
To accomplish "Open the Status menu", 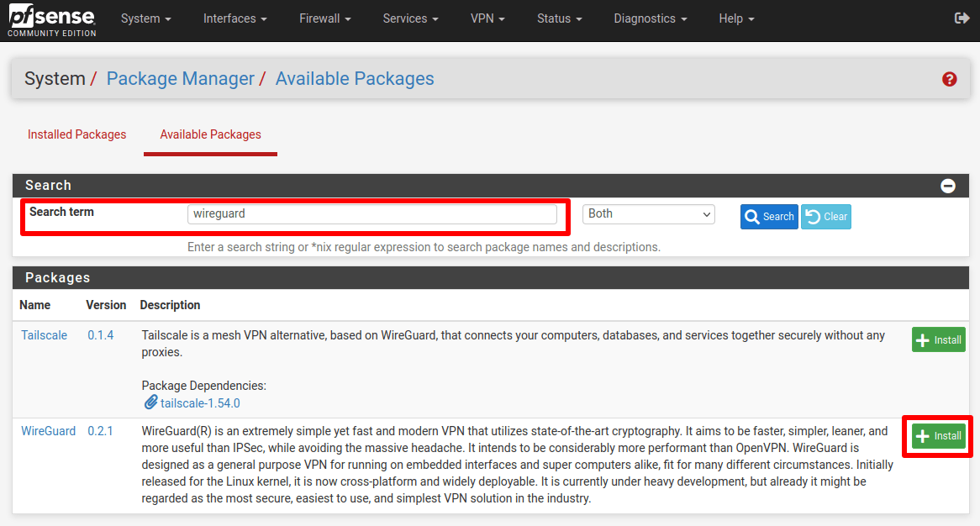I will point(560,18).
